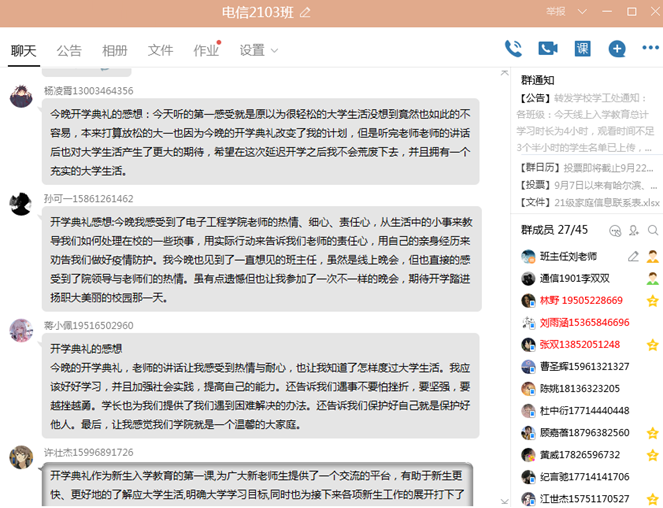Image resolution: width=663 pixels, height=508 pixels.
Task: Click the 举报 report button
Action: (556, 12)
